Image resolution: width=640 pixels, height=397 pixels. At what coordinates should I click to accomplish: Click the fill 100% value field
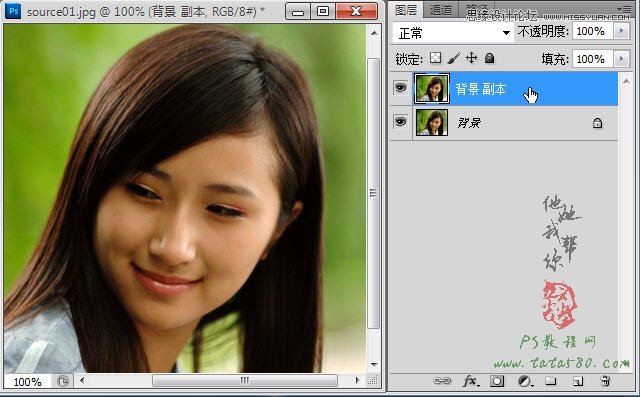(x=593, y=59)
